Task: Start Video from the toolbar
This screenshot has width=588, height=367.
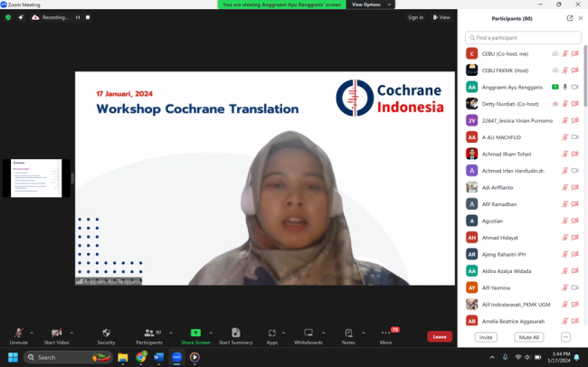Action: (57, 336)
